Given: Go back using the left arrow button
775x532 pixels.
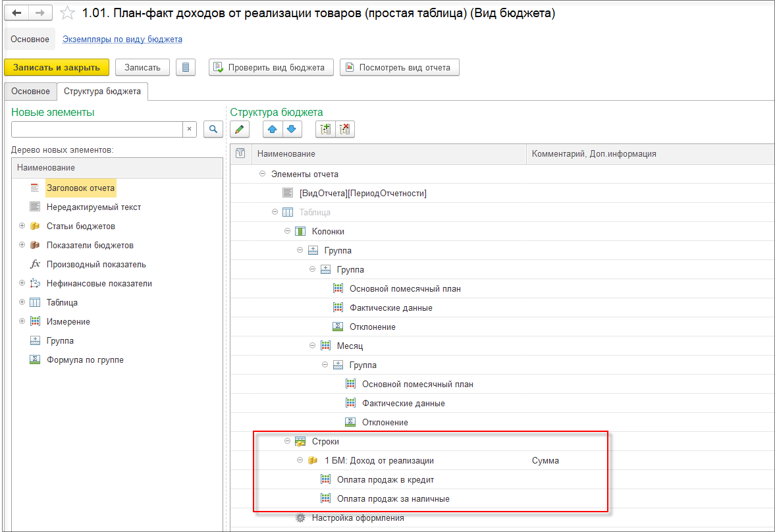Looking at the screenshot, I should [x=17, y=13].
